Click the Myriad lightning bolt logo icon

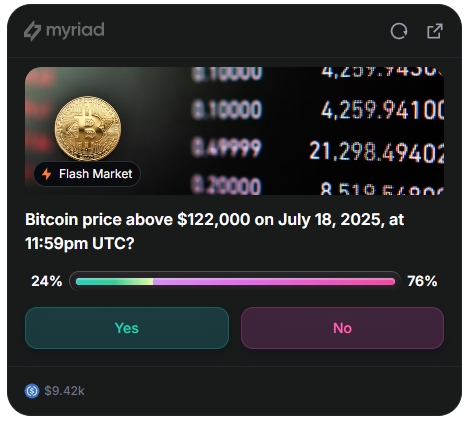33,31
